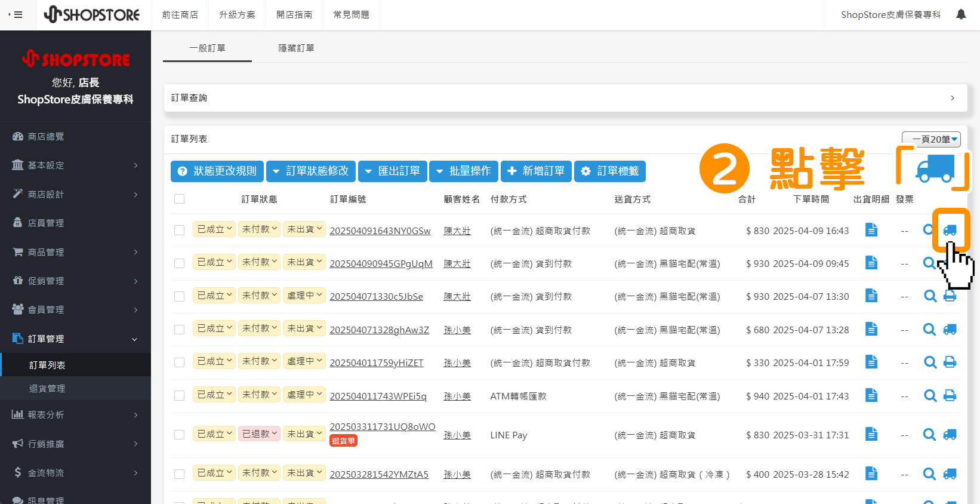Click the ShopStore logo in top bar
Image resolution: width=980 pixels, height=504 pixels.
coord(92,14)
